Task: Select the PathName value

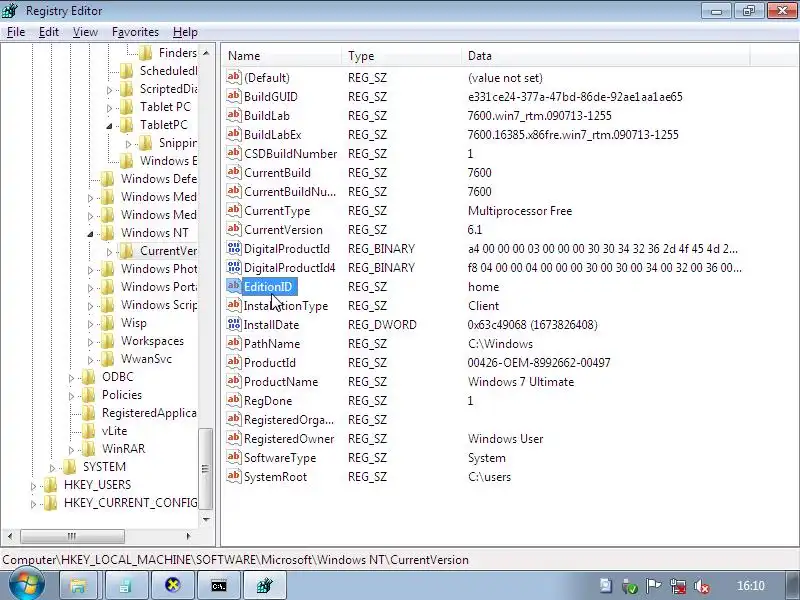Action: tap(271, 344)
